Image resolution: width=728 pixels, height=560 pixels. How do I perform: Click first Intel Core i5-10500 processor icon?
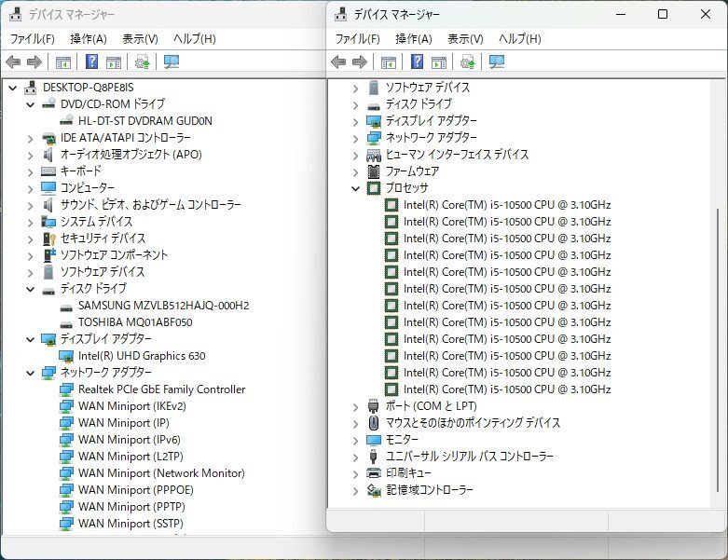391,205
